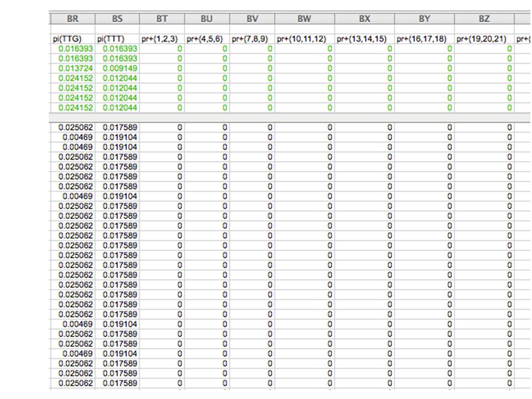The width and height of the screenshot is (532, 399).
Task: Select column header BR
Action: pos(72,19)
